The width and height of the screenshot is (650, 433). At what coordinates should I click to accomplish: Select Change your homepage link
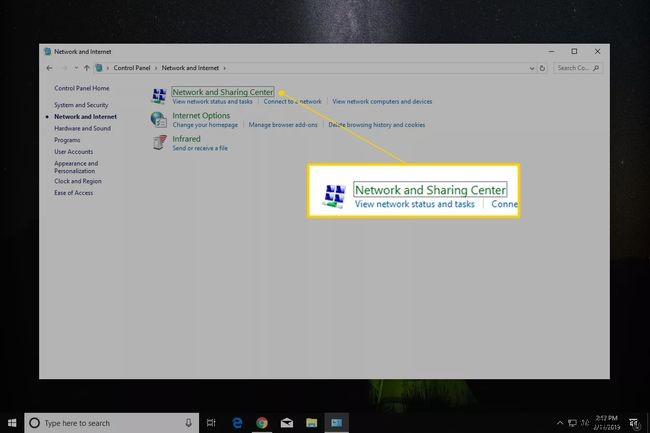coord(205,125)
